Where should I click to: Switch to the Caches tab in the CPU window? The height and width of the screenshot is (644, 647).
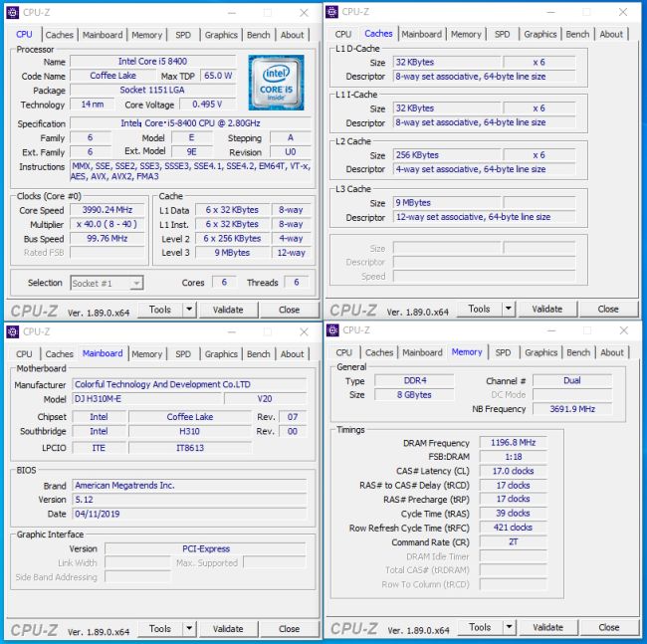coord(60,35)
